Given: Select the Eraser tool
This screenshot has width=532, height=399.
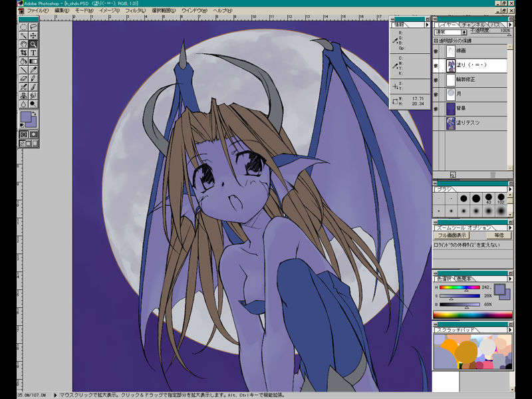Looking at the screenshot, I should click(23, 78).
